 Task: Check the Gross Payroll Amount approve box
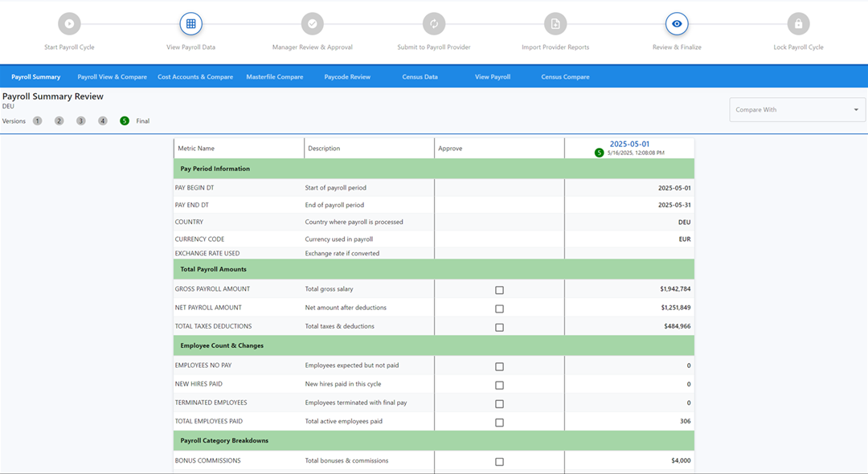click(x=500, y=290)
